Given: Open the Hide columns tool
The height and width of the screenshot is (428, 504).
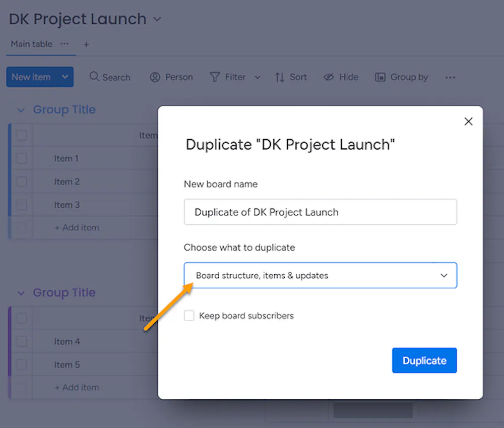Looking at the screenshot, I should click(341, 77).
